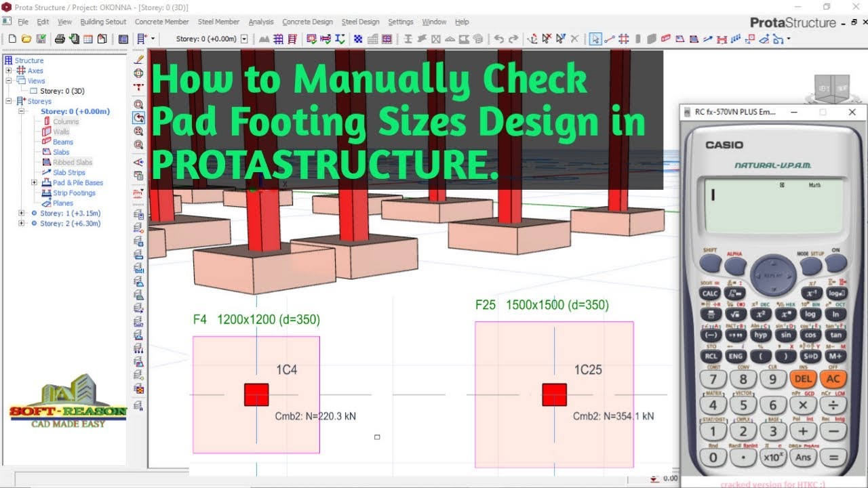
Task: Click the highlighted zoom previous icon
Action: point(139,117)
